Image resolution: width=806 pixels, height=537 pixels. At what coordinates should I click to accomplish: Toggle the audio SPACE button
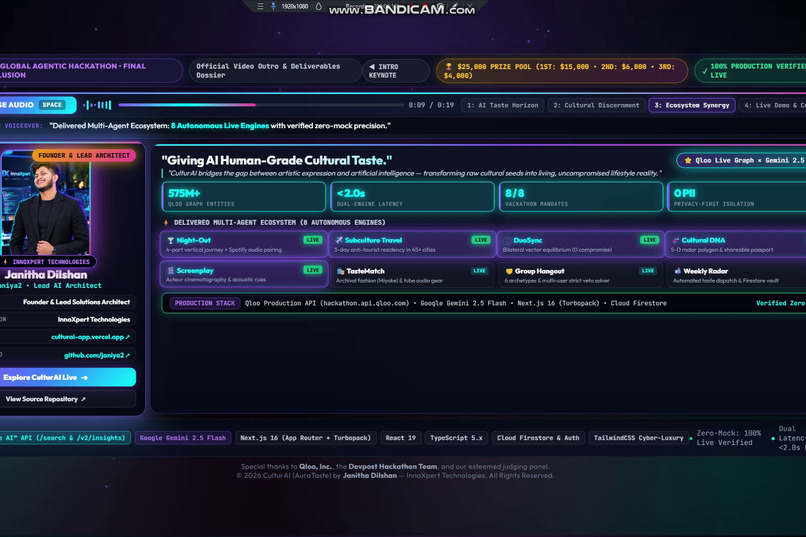tap(52, 105)
